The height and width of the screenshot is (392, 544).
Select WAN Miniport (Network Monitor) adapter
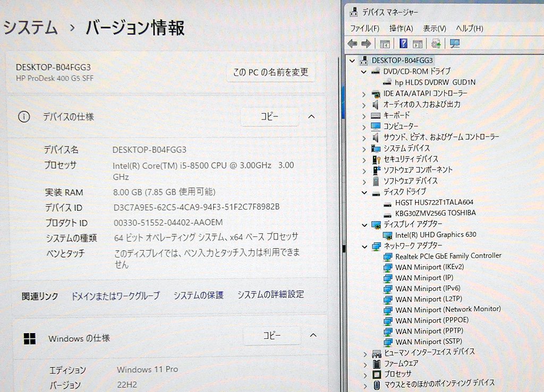point(448,310)
